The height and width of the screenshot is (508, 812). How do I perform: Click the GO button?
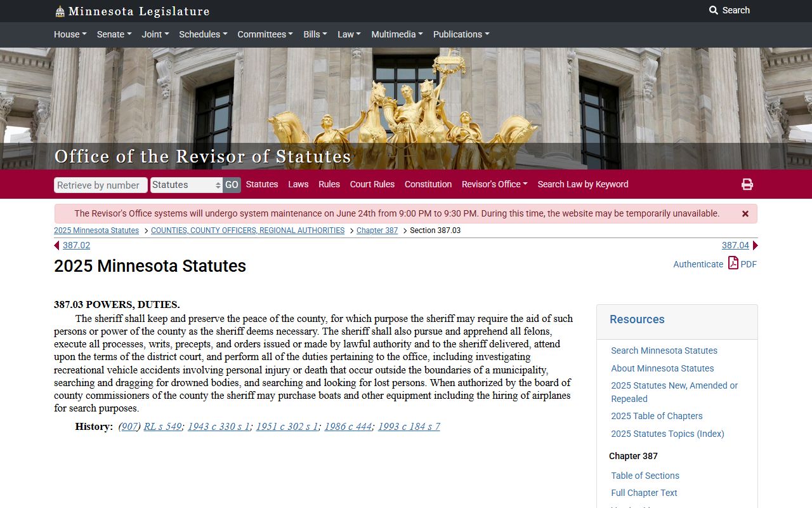(x=232, y=185)
